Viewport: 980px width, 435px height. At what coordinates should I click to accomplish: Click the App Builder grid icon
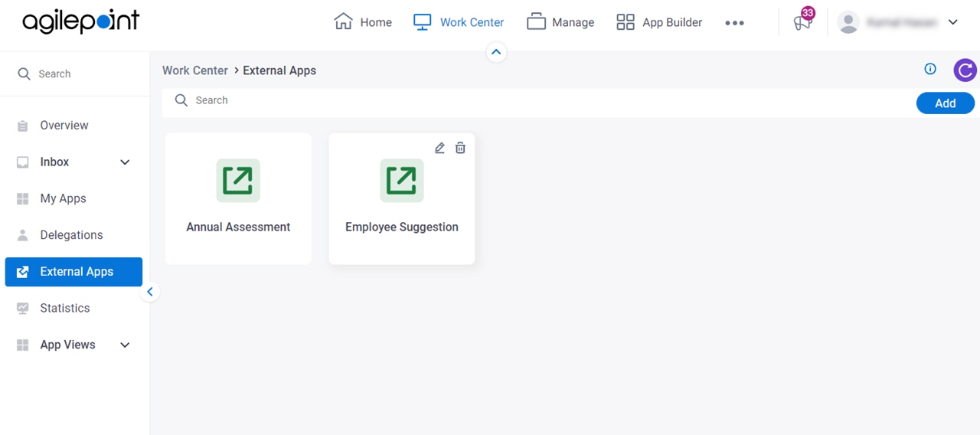[x=626, y=22]
